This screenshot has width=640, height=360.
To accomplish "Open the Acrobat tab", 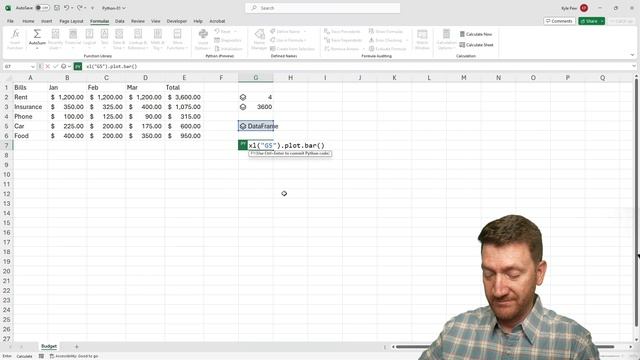I will [217, 21].
